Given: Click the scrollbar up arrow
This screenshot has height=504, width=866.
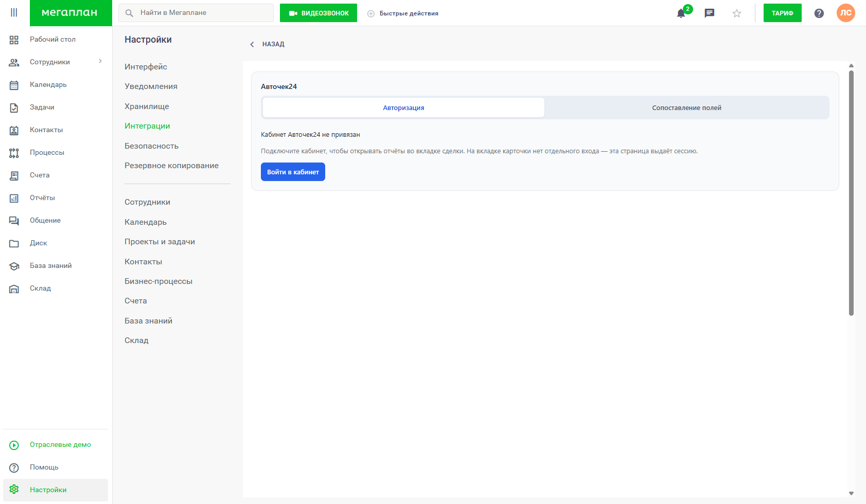Looking at the screenshot, I should 851,66.
